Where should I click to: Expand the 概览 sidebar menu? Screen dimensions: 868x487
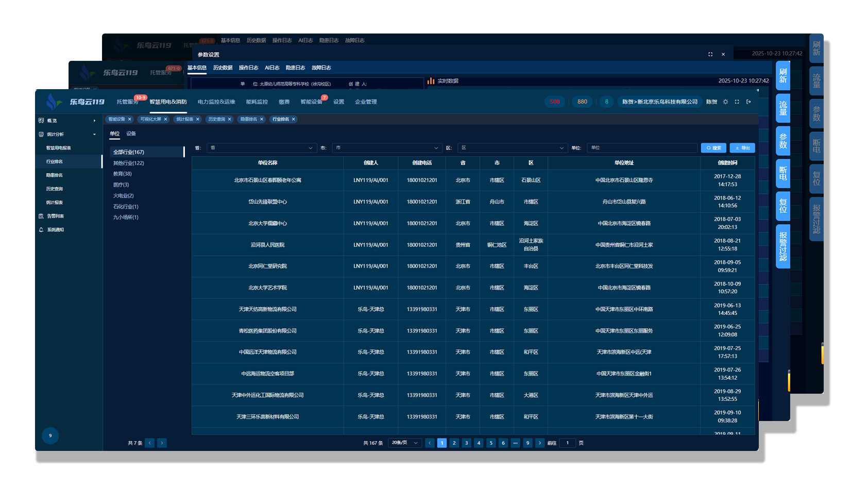(x=67, y=121)
